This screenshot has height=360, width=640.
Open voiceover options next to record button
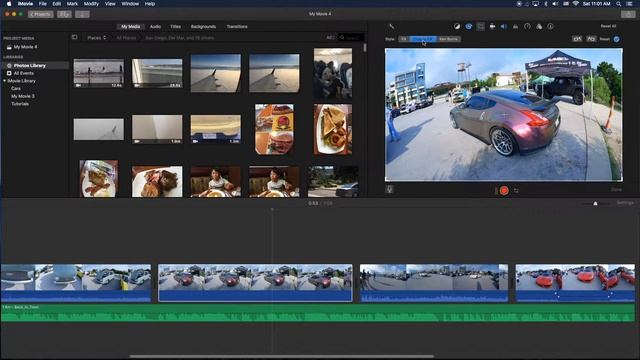[516, 191]
